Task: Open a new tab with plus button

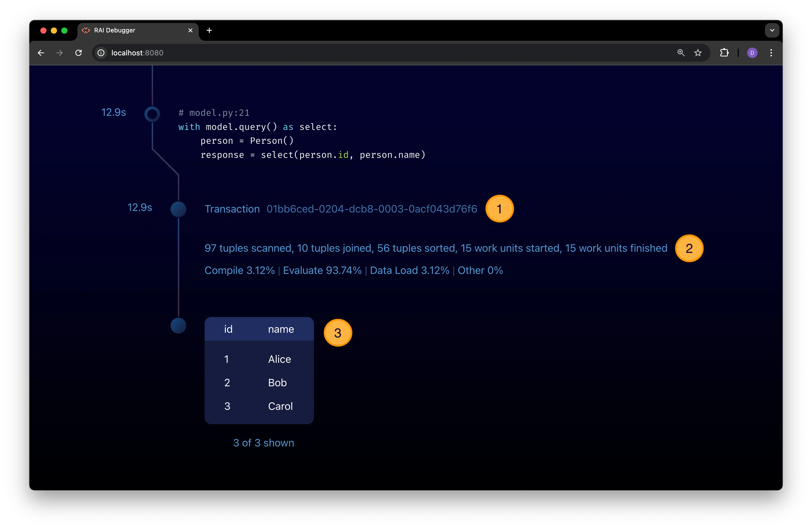Action: tap(209, 30)
